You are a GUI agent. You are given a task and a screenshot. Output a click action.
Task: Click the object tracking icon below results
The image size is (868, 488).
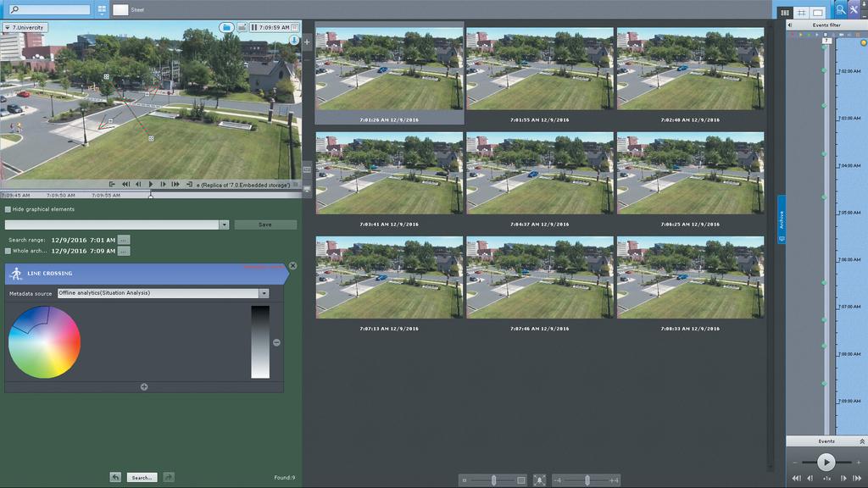[539, 480]
